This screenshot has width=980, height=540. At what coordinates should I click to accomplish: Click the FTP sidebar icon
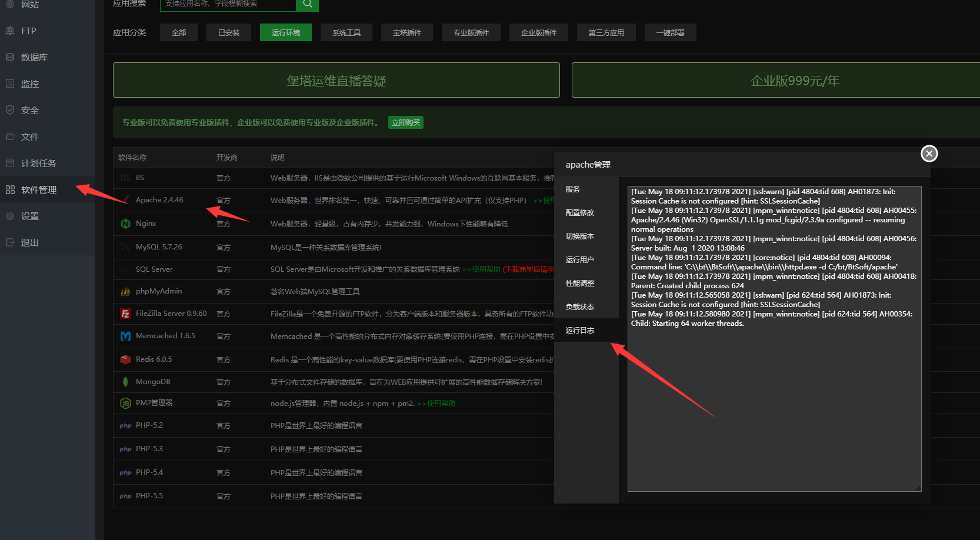pyautogui.click(x=10, y=31)
